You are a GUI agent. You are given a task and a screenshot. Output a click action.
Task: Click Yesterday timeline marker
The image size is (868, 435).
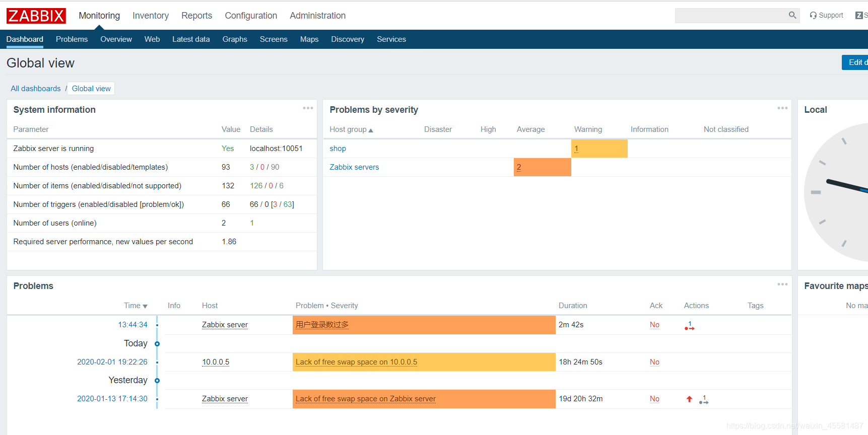point(157,381)
